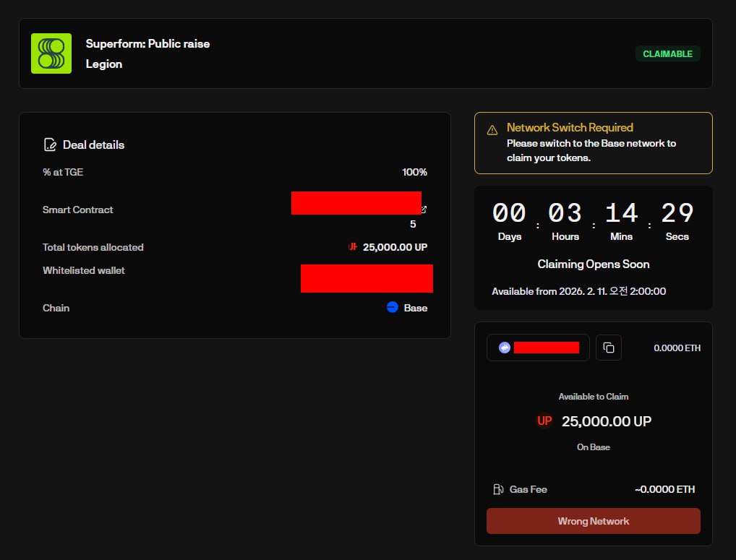Click the red UP icon under Available to Claim
Screen dimensions: 736x560
pos(544,421)
